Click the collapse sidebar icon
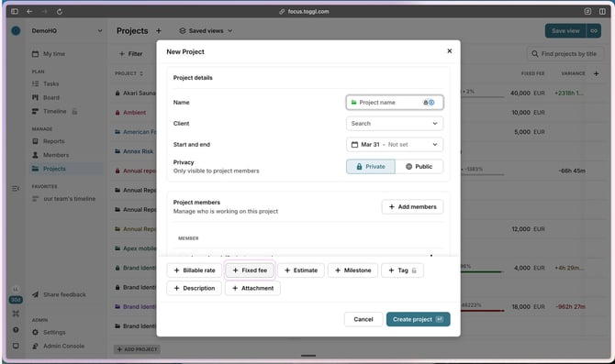Viewport: 615px width, 364px height. click(16, 189)
